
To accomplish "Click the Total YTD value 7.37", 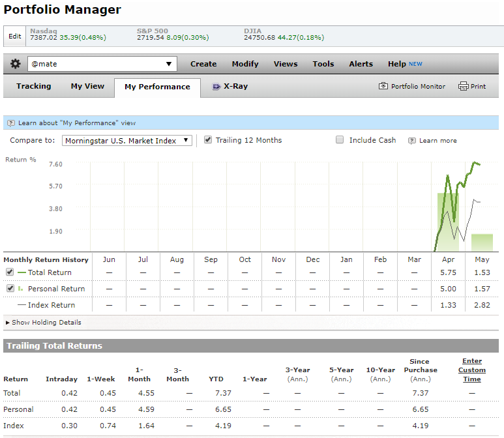I will tap(224, 393).
